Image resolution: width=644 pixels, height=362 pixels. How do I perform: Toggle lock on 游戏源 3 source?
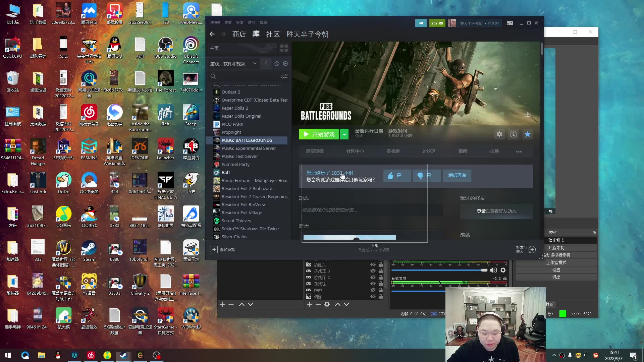[381, 271]
